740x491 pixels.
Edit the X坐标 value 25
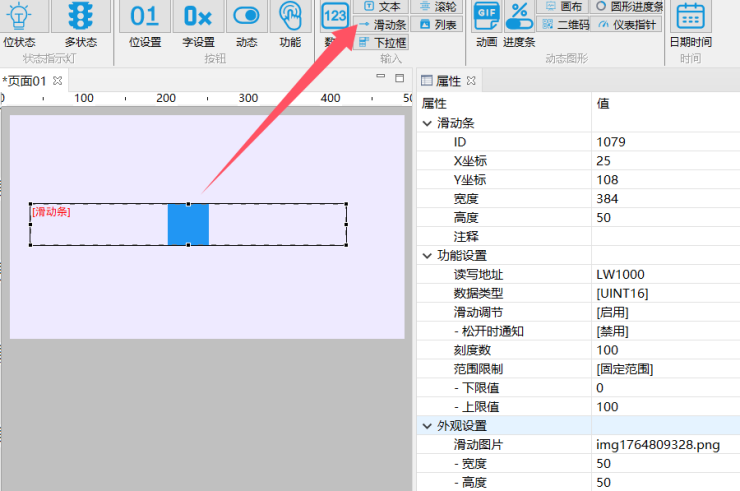coord(665,161)
